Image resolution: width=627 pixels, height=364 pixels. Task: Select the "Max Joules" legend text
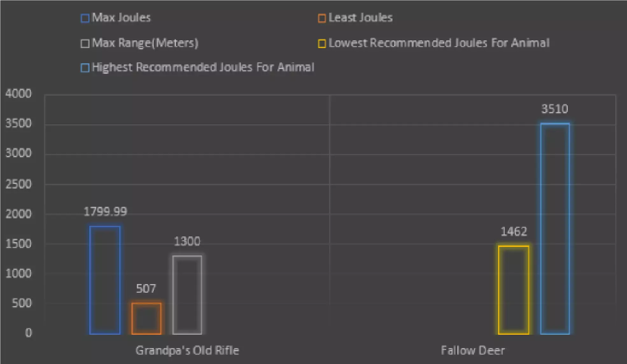121,17
